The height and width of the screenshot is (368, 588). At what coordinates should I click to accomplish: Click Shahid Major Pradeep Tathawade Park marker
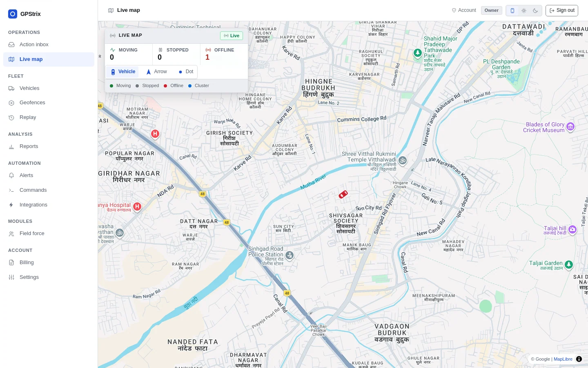tap(417, 53)
